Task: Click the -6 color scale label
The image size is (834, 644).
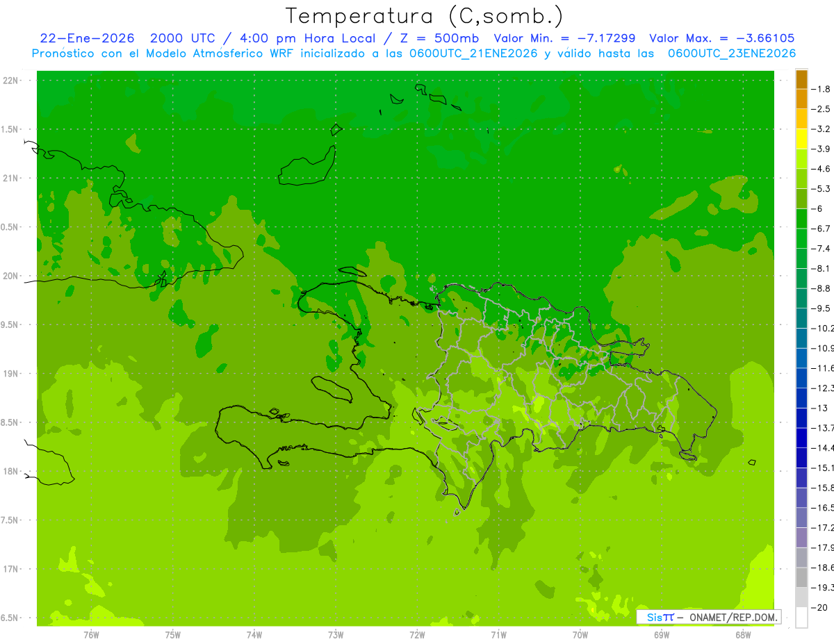Action: (819, 208)
